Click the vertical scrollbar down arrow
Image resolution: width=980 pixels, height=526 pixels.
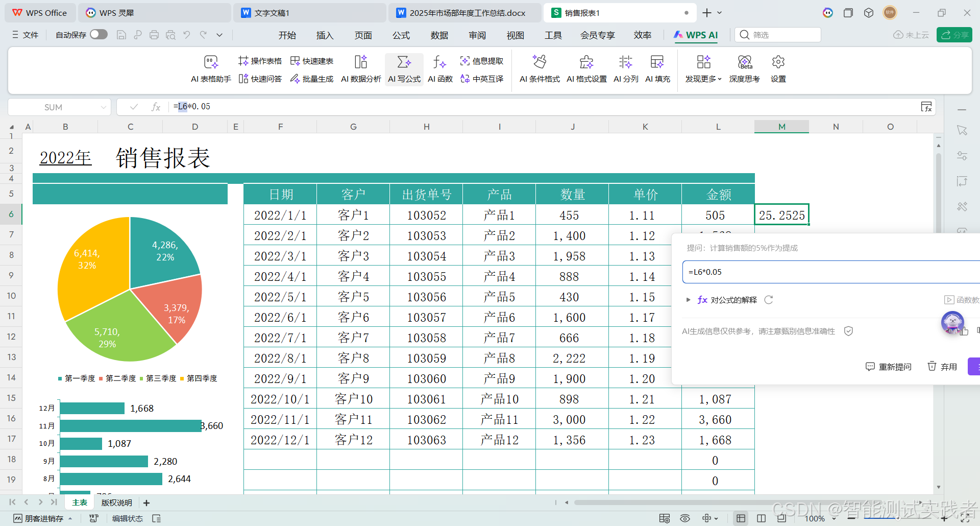[x=939, y=488]
